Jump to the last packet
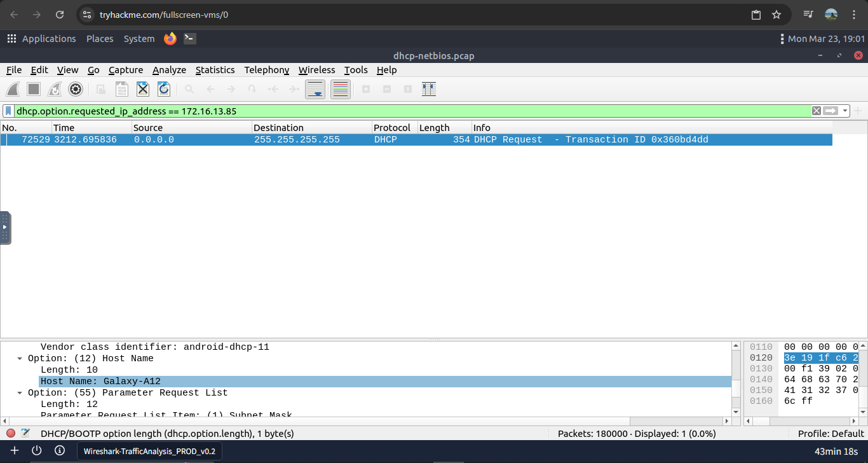This screenshot has width=868, height=463. click(294, 90)
